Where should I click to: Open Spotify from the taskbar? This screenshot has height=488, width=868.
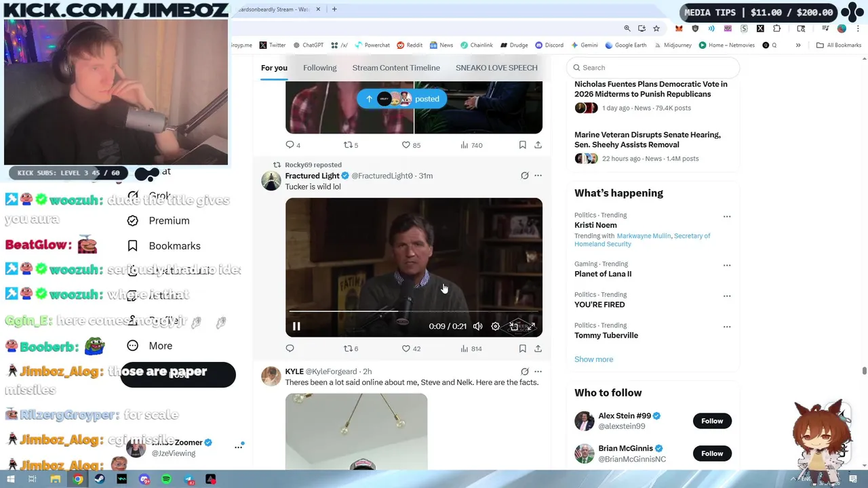click(x=167, y=479)
